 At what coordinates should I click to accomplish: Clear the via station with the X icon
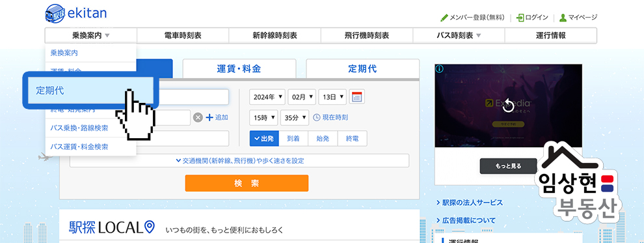[198, 118]
